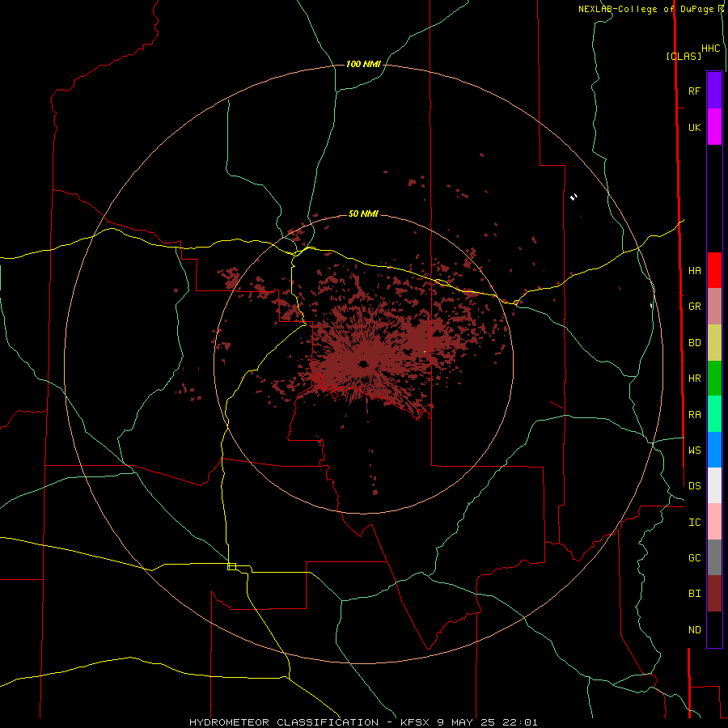This screenshot has height=728, width=728.
Task: Click the NEXLAB-College of DuPage header text
Action: click(x=645, y=9)
